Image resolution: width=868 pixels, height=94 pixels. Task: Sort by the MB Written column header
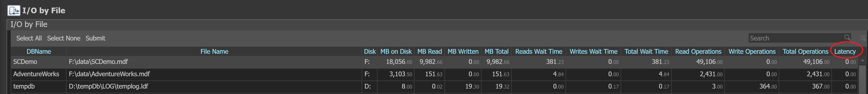[x=463, y=51]
